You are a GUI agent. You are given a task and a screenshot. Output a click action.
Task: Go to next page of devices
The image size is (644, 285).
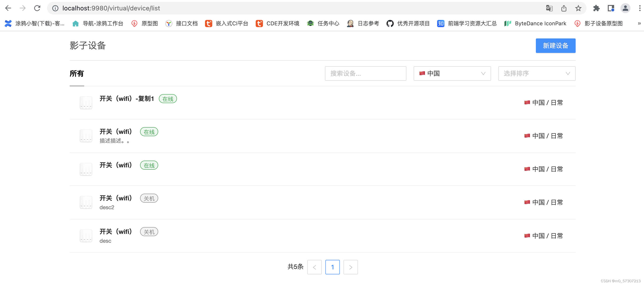(351, 267)
